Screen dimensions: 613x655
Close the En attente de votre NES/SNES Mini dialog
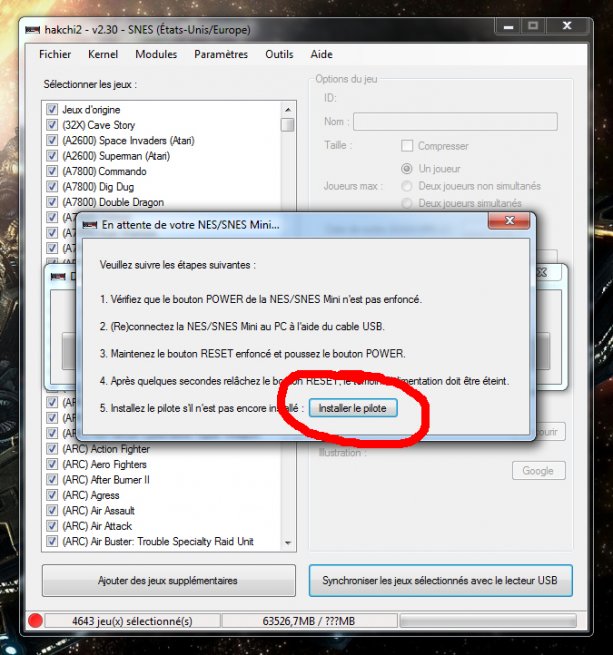point(509,221)
